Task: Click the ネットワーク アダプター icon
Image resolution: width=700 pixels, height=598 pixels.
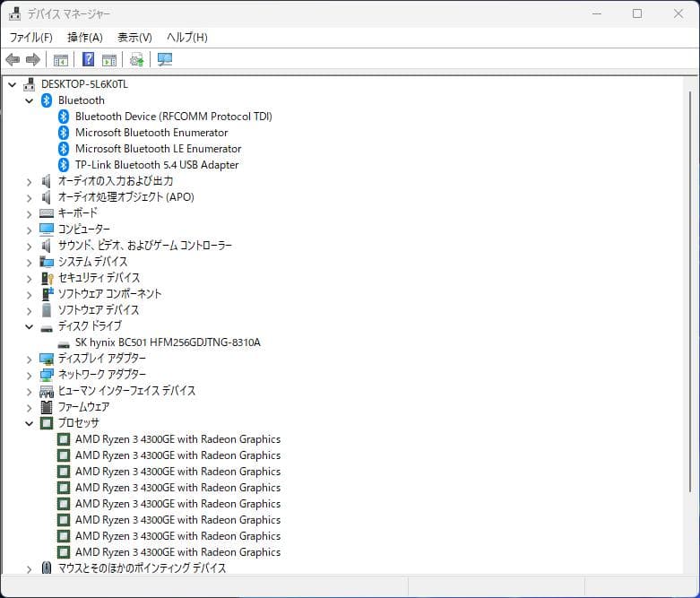Action: point(47,375)
